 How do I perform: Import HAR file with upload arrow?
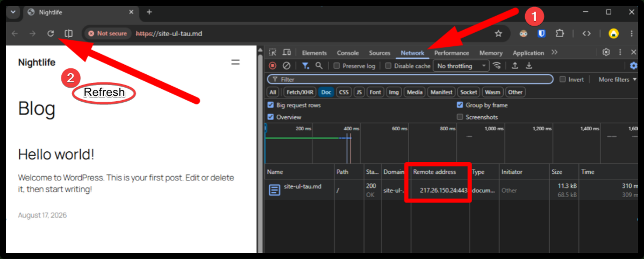coord(514,66)
